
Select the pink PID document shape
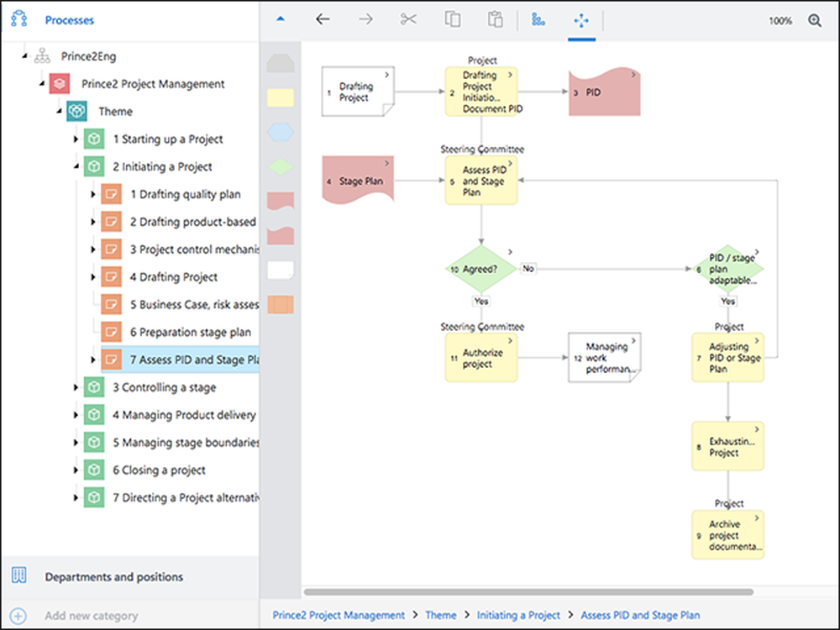click(x=604, y=92)
